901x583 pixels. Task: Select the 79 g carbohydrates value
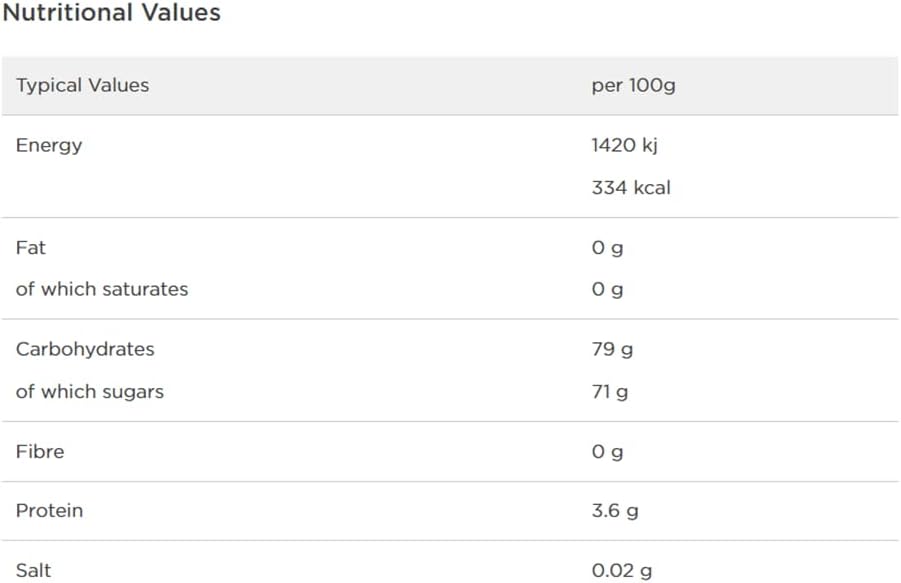[612, 349]
